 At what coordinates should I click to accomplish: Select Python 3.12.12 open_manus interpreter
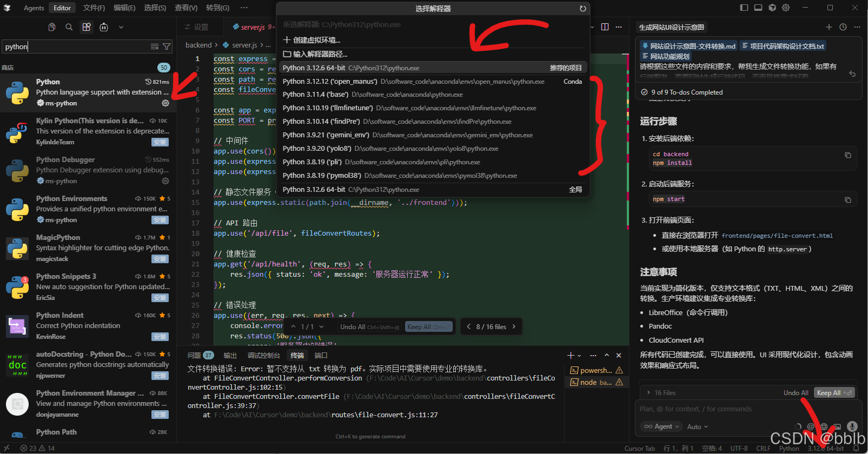(433, 82)
